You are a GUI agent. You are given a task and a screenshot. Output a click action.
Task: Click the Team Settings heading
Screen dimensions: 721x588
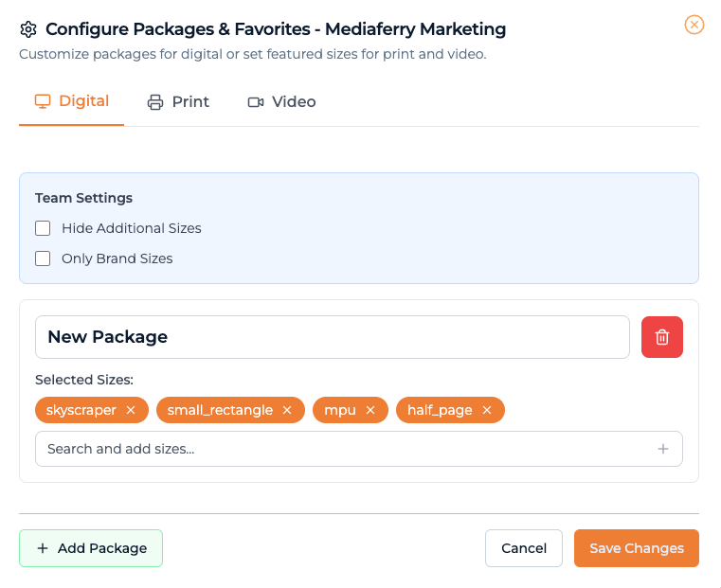click(83, 198)
